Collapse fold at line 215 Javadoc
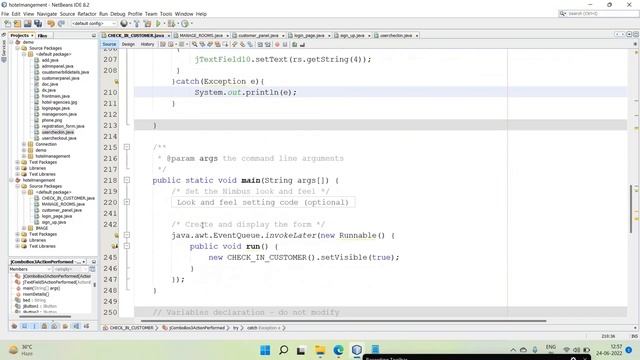 (x=127, y=147)
